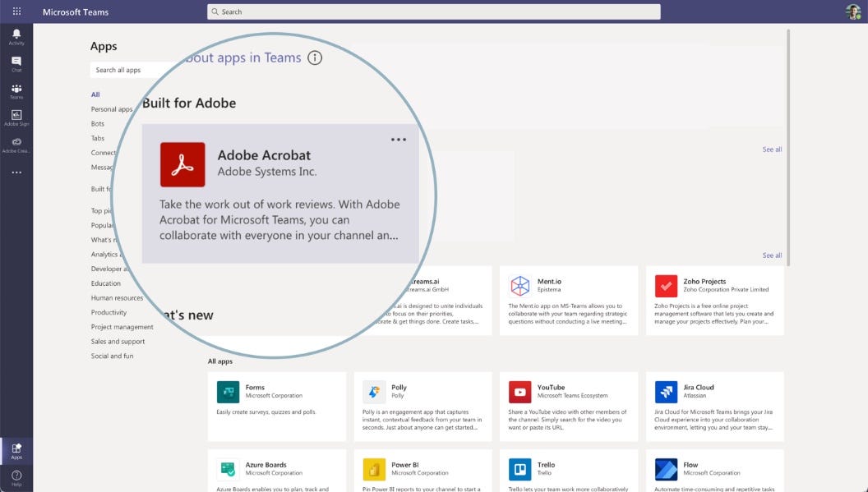Click the Adobe Acrobat red logo
Screen dimensions: 868x492
point(182,164)
